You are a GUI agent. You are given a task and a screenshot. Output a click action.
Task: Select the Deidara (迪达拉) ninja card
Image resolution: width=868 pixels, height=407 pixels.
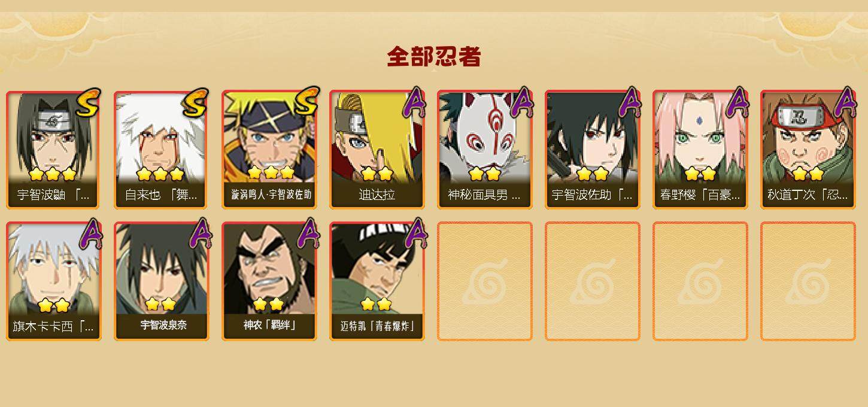pyautogui.click(x=377, y=150)
